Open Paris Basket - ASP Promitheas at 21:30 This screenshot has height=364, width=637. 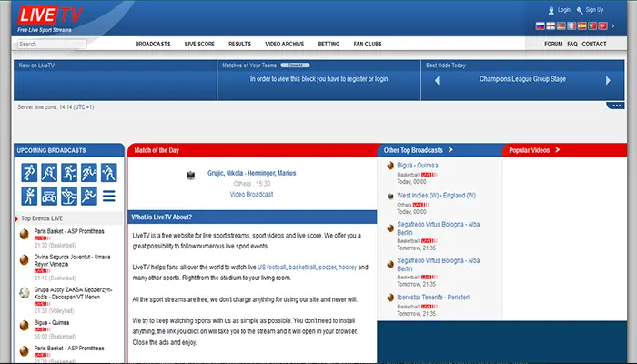69,231
